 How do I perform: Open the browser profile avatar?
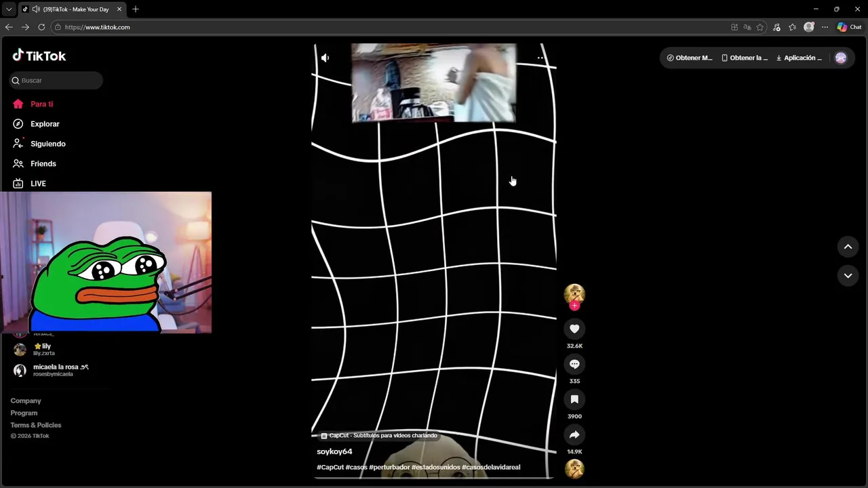coord(808,27)
